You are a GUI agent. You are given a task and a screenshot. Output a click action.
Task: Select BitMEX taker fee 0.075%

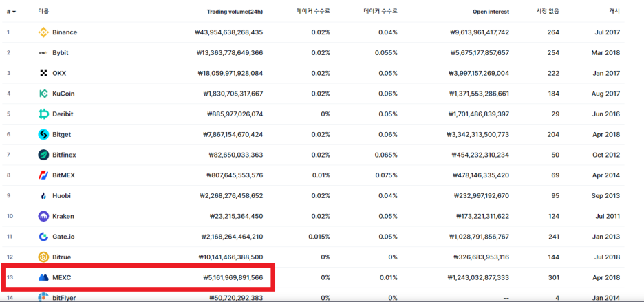[x=386, y=175]
